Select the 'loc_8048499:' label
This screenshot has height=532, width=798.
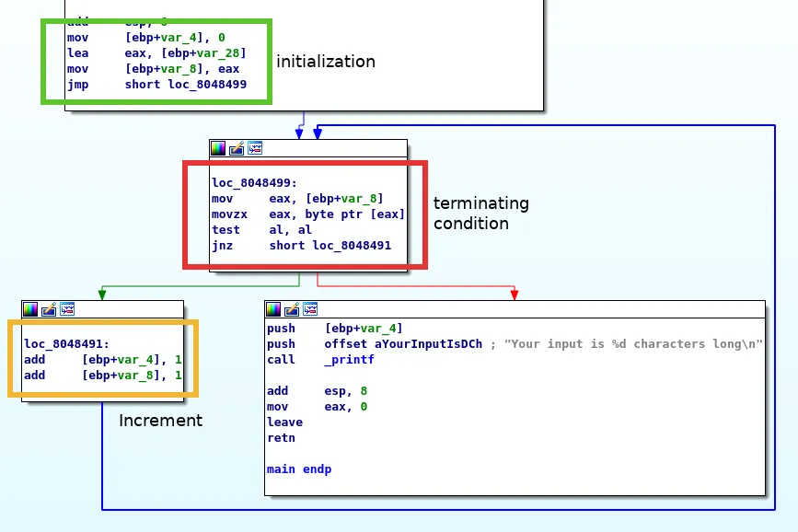tap(254, 183)
